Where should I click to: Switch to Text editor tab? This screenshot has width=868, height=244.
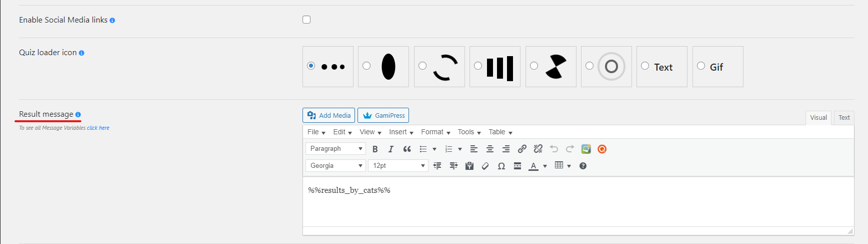click(x=844, y=118)
